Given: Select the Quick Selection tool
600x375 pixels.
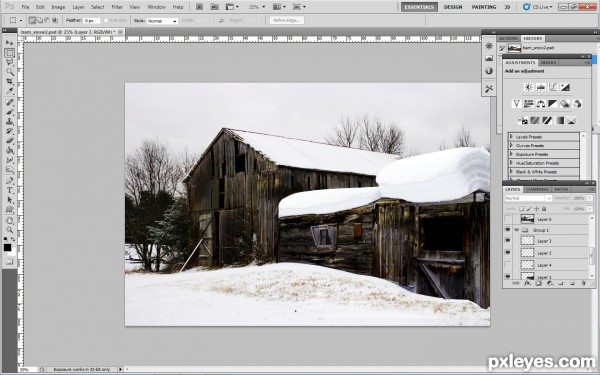Looking at the screenshot, I should 10,72.
